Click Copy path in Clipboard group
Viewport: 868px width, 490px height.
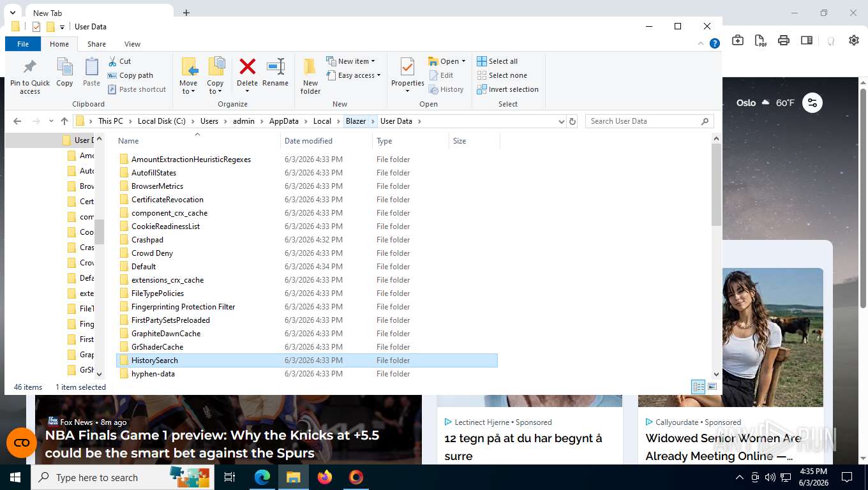click(130, 75)
